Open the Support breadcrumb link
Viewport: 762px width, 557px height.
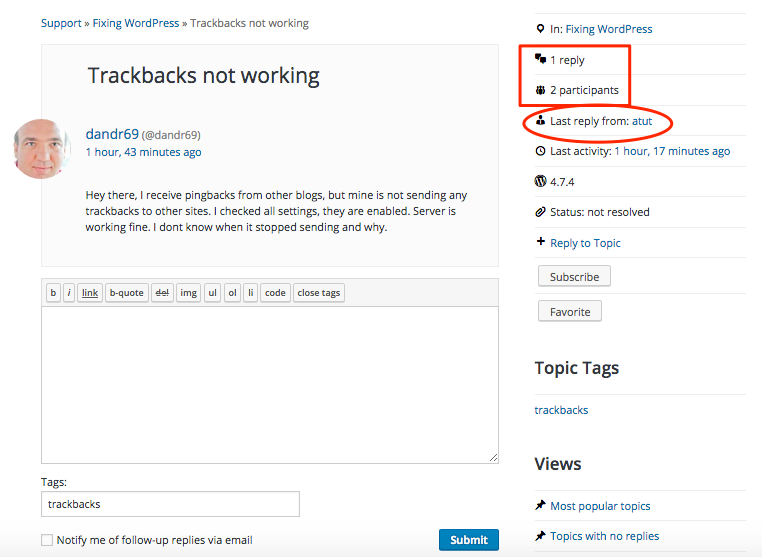click(x=61, y=23)
